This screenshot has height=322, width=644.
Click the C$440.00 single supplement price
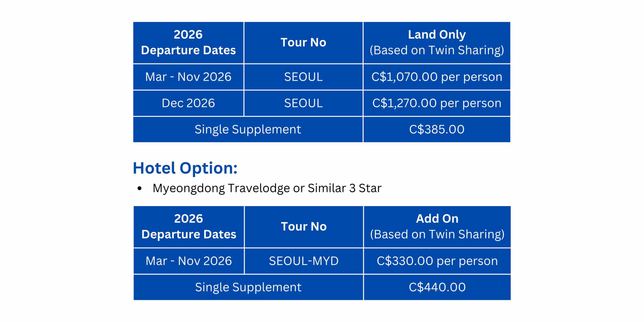pyautogui.click(x=437, y=287)
